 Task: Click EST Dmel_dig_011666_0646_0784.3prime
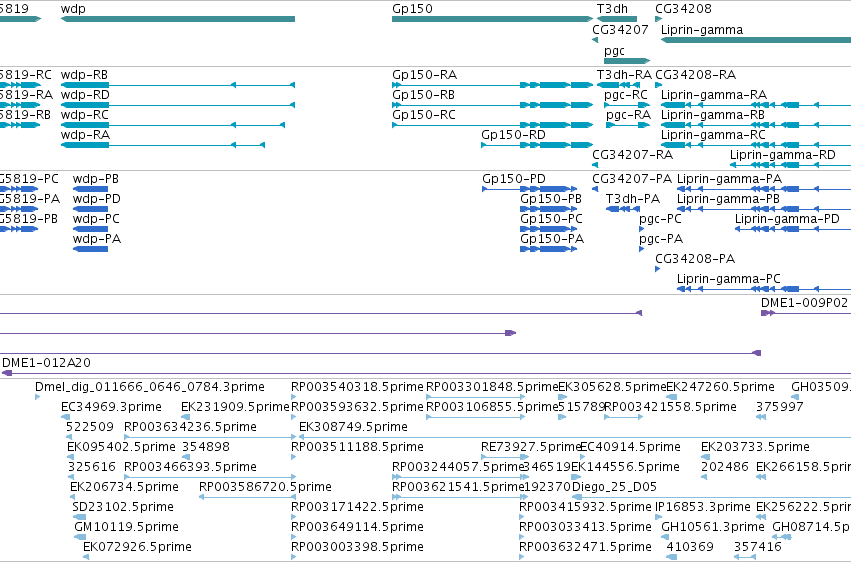click(150, 387)
